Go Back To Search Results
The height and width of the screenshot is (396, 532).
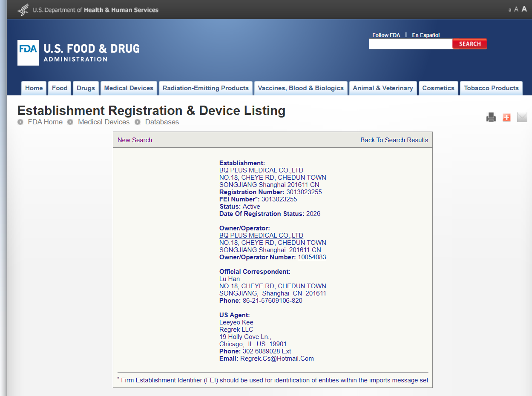394,140
